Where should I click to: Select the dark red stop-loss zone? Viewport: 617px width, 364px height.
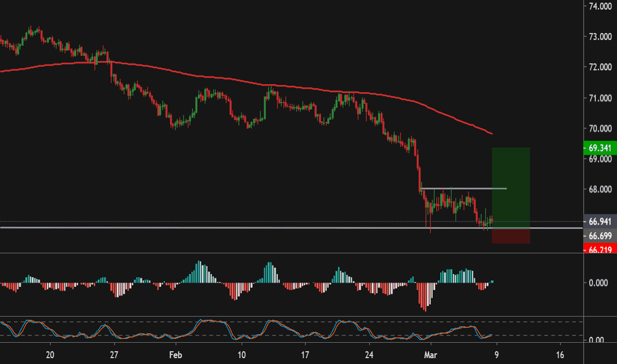[510, 236]
